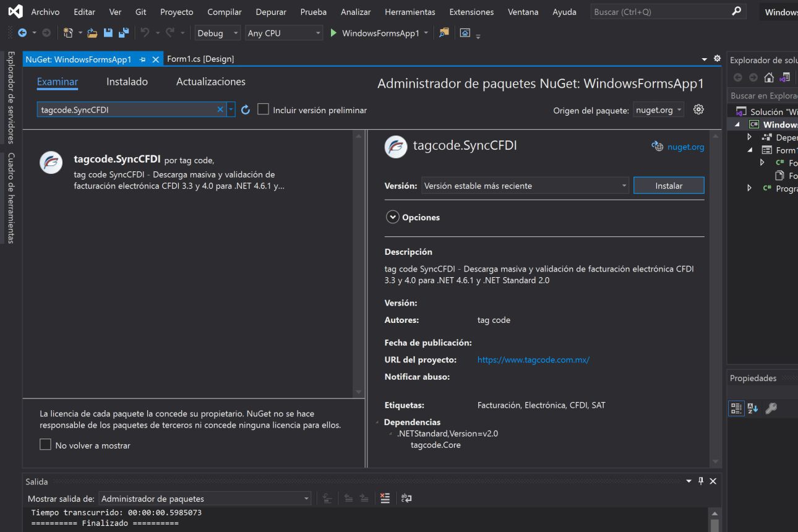This screenshot has height=532, width=798.
Task: Collapse the Dependencias tree node
Action: point(377,423)
